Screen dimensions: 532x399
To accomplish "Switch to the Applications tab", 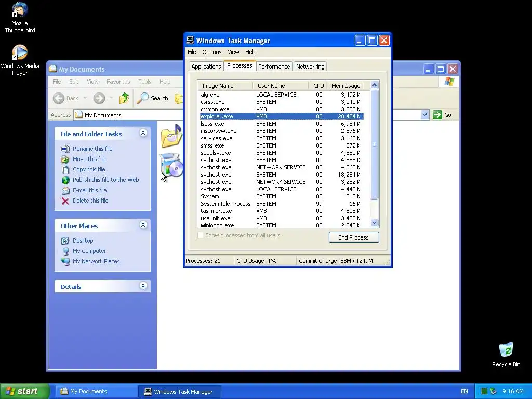I will (x=206, y=66).
